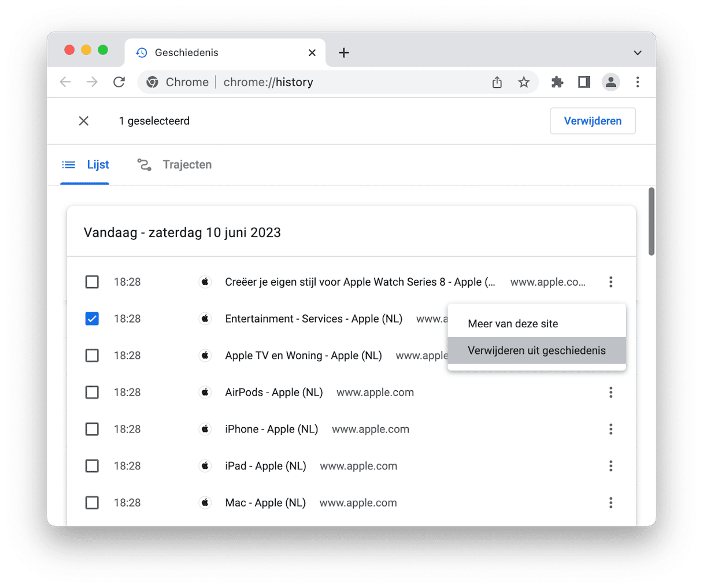Open more actions for iPhone entry
The width and height of the screenshot is (703, 588).
coord(610,429)
